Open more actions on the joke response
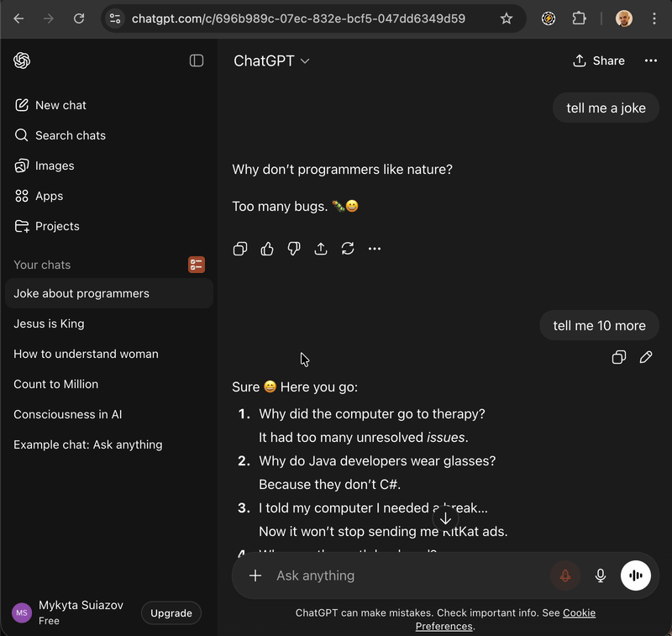The height and width of the screenshot is (636, 672). 375,249
